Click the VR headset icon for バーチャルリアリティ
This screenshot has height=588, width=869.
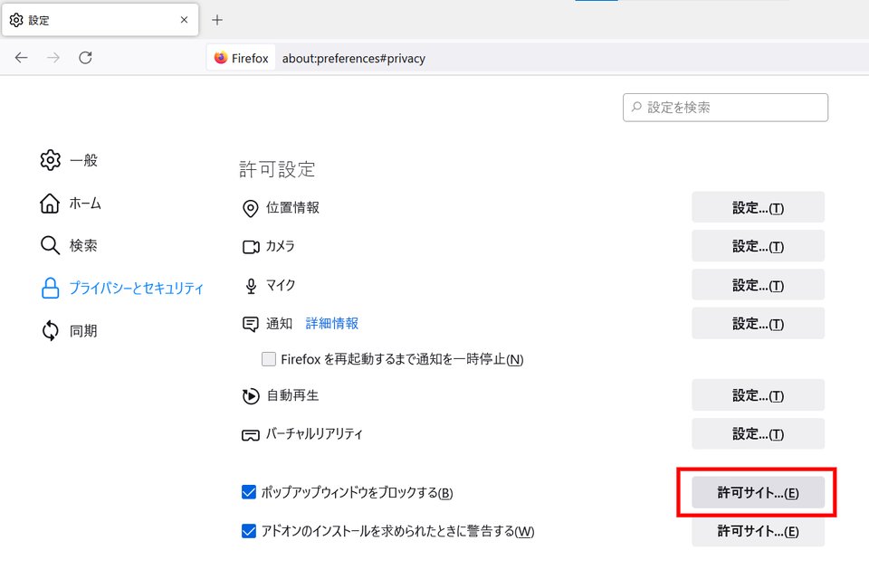(x=251, y=435)
